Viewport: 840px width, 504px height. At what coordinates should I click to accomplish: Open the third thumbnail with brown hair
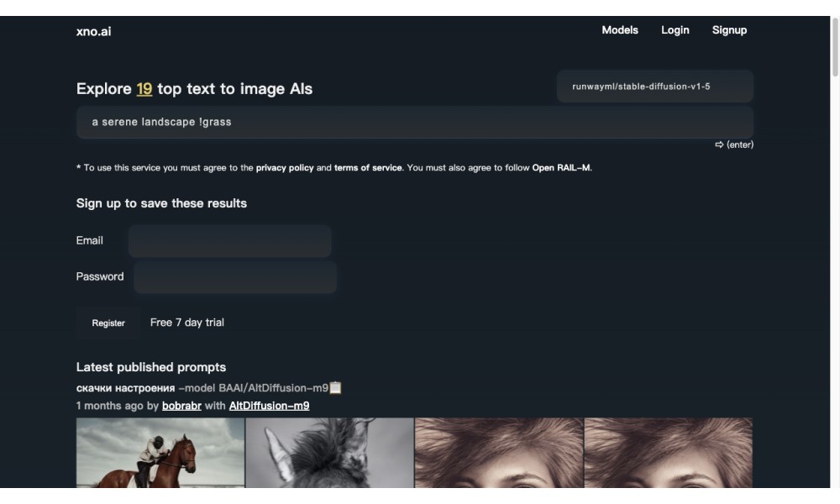pyautogui.click(x=499, y=453)
